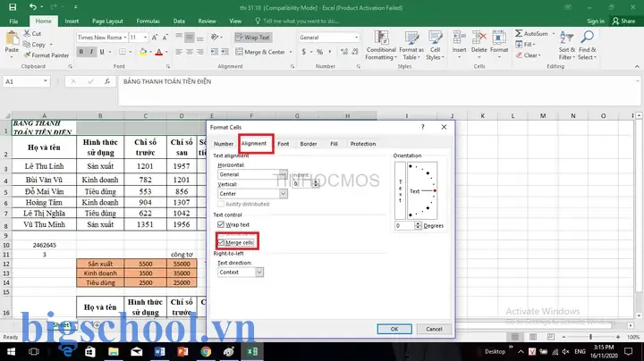Click the Orientation ribbon icon

click(215, 38)
